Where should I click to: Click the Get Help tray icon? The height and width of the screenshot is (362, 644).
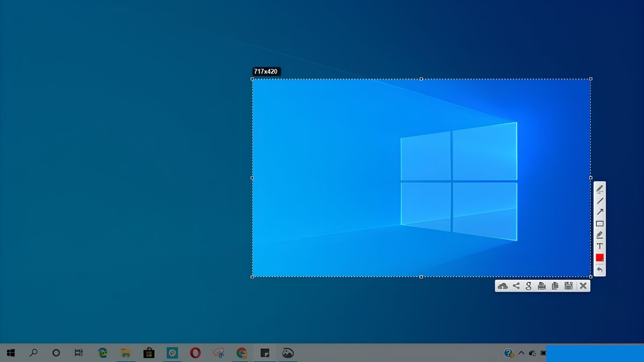509,353
